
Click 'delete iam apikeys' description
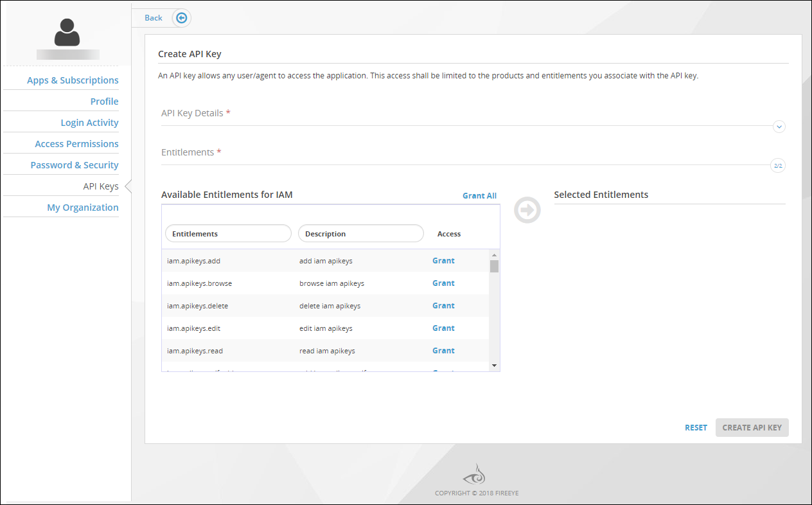coord(330,306)
